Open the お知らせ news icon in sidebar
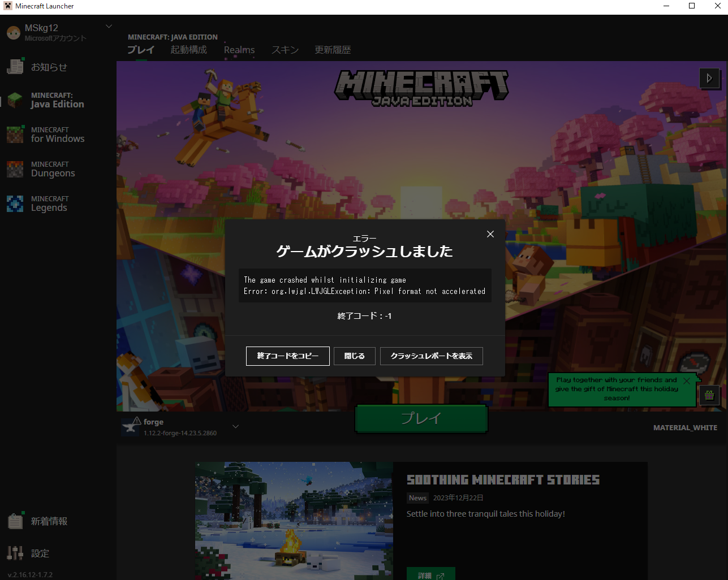The height and width of the screenshot is (580, 728). click(15, 67)
